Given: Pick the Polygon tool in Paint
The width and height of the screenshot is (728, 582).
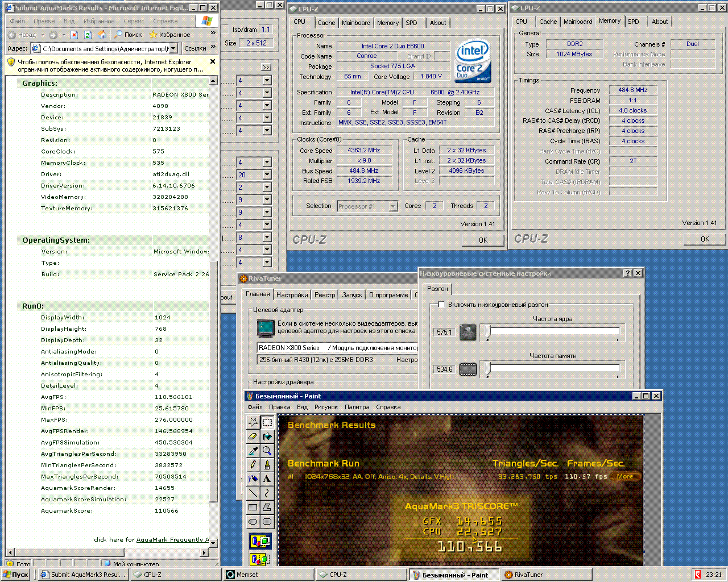Looking at the screenshot, I should (267, 507).
